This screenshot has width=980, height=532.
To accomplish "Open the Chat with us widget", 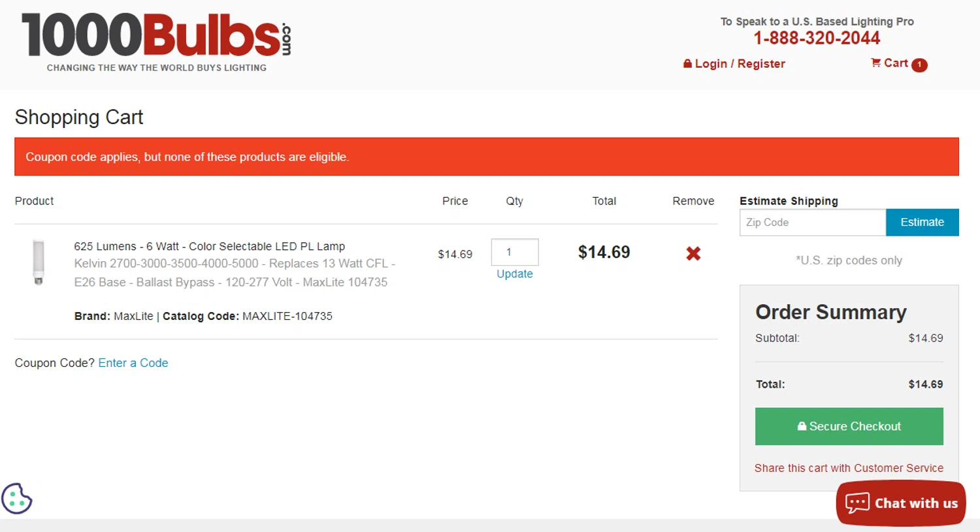I will pyautogui.click(x=901, y=503).
